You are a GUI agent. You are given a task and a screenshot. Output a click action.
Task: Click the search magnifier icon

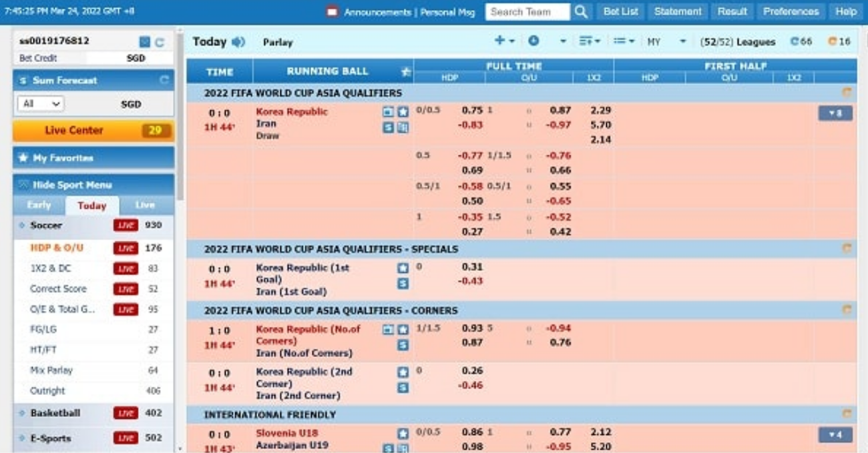581,11
